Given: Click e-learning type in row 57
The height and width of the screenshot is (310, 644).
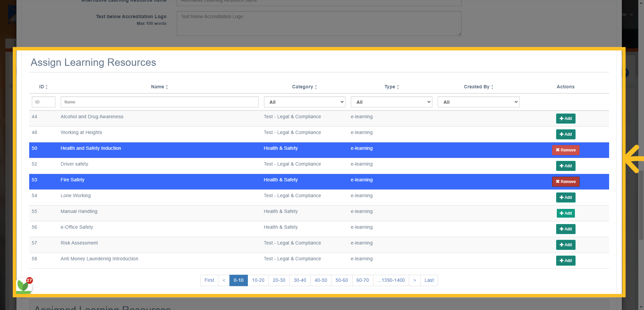Looking at the screenshot, I should (x=362, y=243).
